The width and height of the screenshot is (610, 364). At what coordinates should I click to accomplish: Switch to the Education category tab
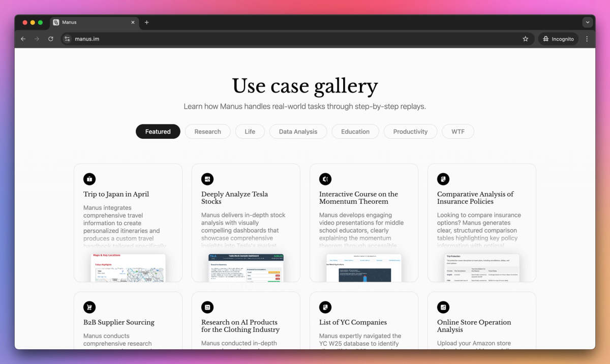tap(355, 132)
